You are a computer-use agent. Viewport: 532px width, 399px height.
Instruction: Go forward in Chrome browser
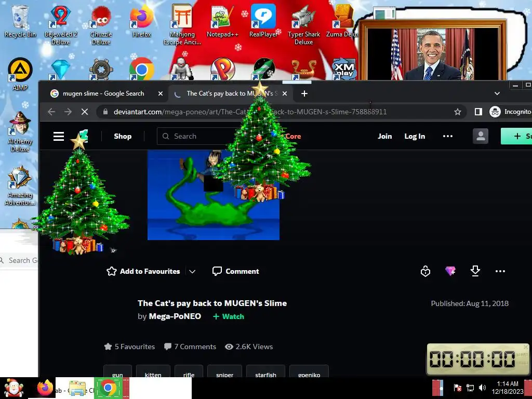68,112
